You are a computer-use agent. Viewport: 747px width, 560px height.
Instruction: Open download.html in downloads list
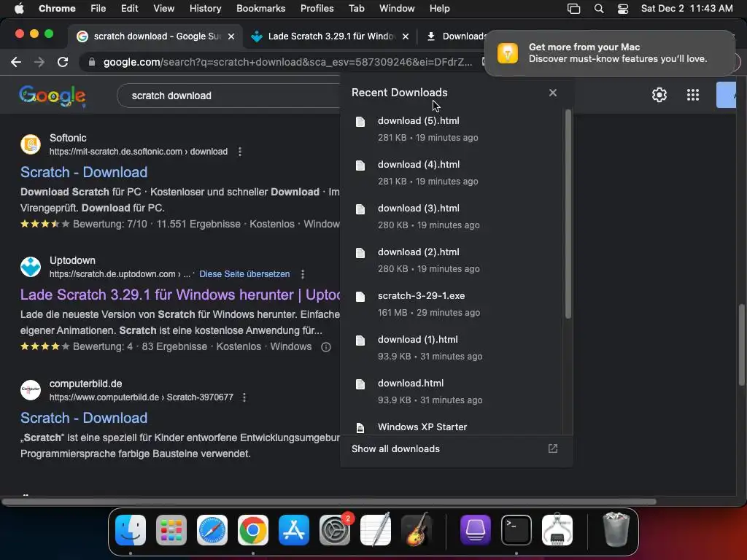coord(452,392)
